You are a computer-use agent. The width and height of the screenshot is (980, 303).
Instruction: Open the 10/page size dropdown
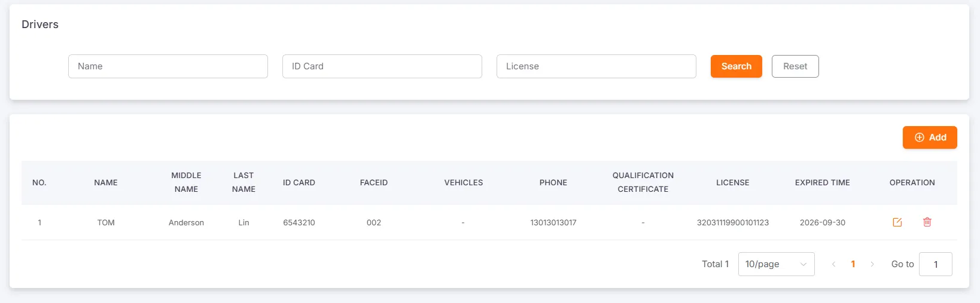pyautogui.click(x=776, y=264)
